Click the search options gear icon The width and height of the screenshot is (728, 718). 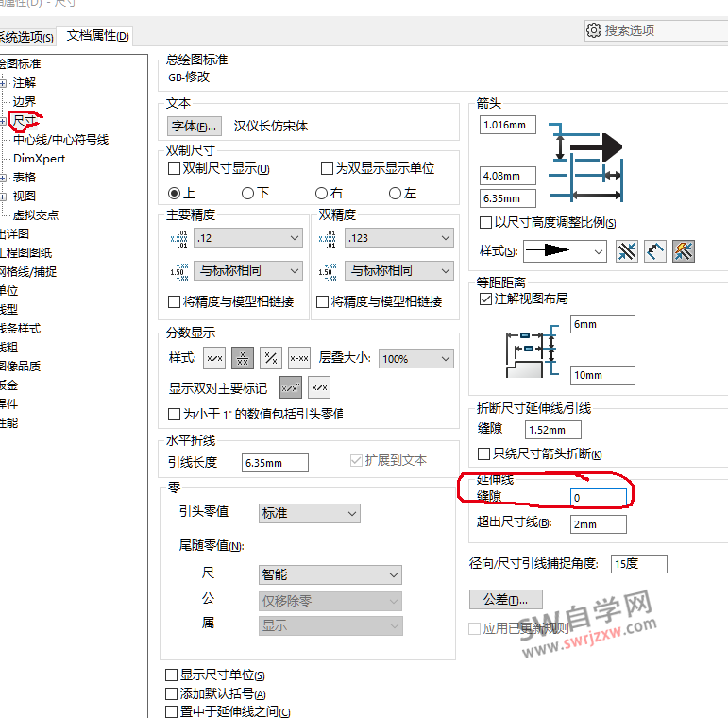[x=593, y=30]
